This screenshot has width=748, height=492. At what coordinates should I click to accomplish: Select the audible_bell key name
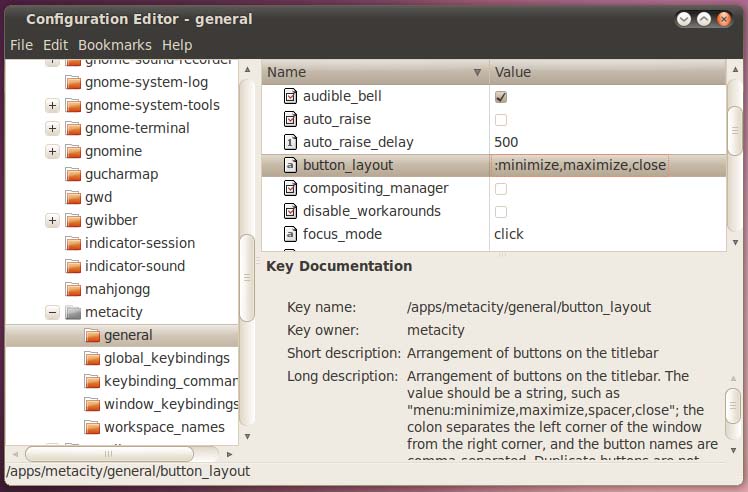(x=343, y=96)
